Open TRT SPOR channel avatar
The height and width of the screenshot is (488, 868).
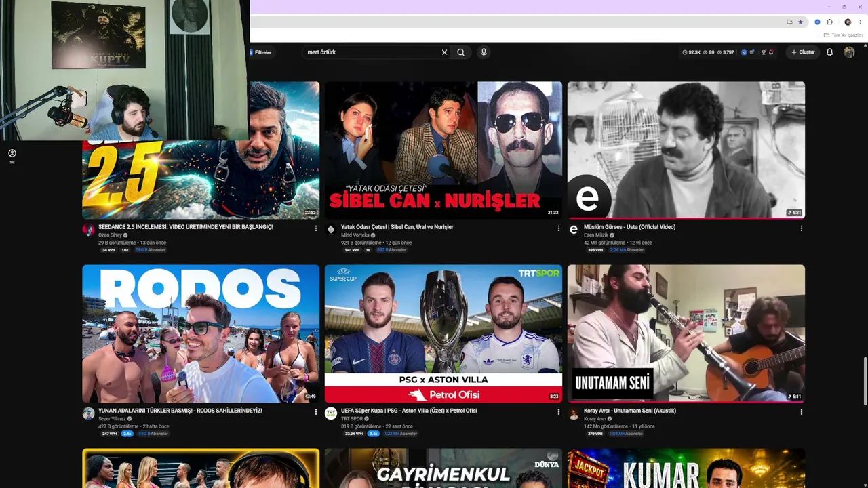(331, 413)
